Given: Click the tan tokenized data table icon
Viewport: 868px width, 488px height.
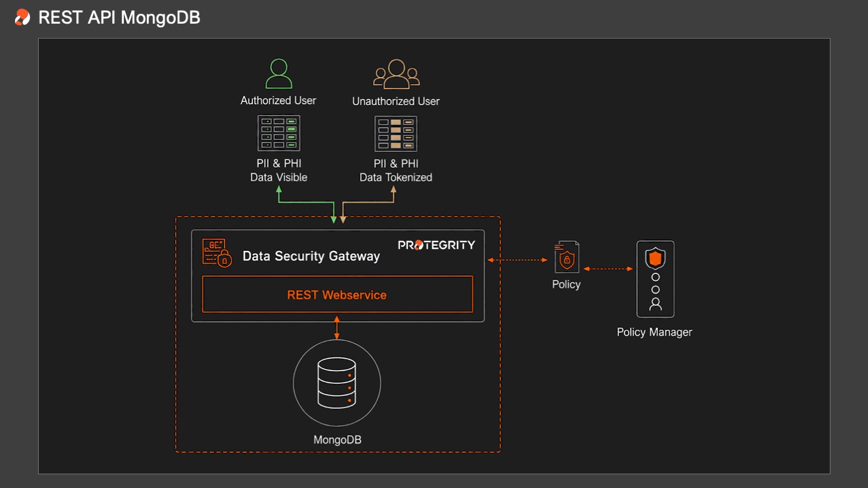Looking at the screenshot, I should [x=396, y=134].
